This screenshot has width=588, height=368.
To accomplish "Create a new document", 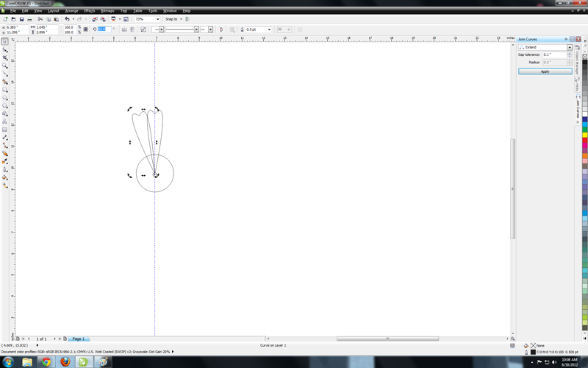I will 5,19.
